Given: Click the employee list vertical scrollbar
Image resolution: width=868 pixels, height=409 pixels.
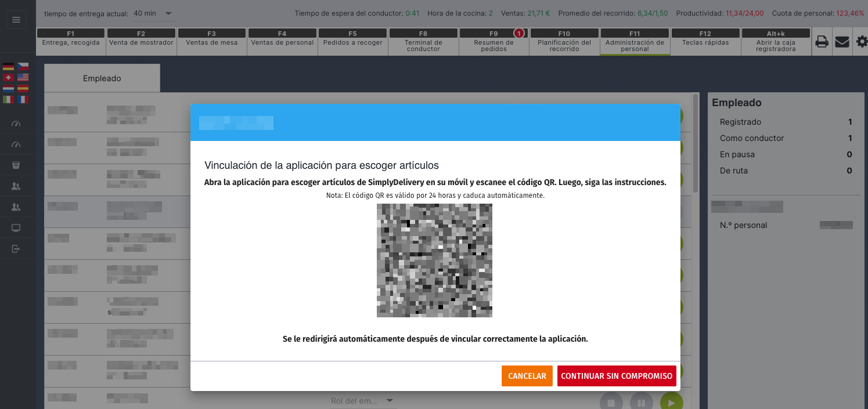Looking at the screenshot, I should tap(696, 145).
